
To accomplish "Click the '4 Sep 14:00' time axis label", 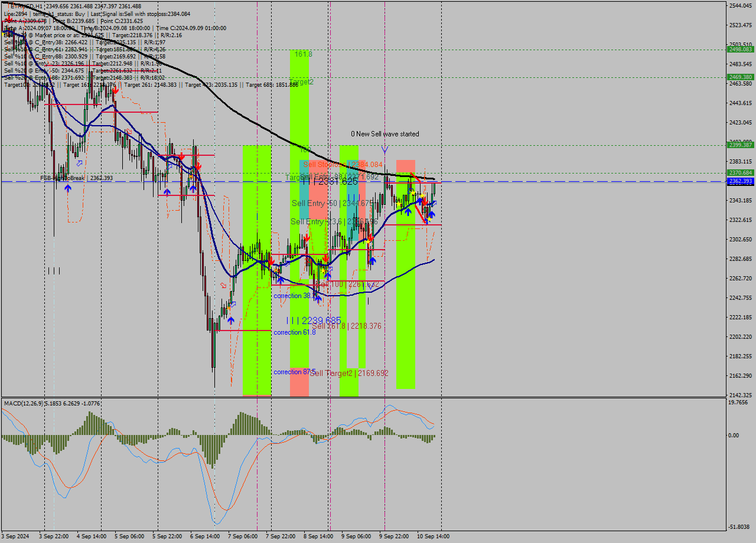I will point(92,537).
